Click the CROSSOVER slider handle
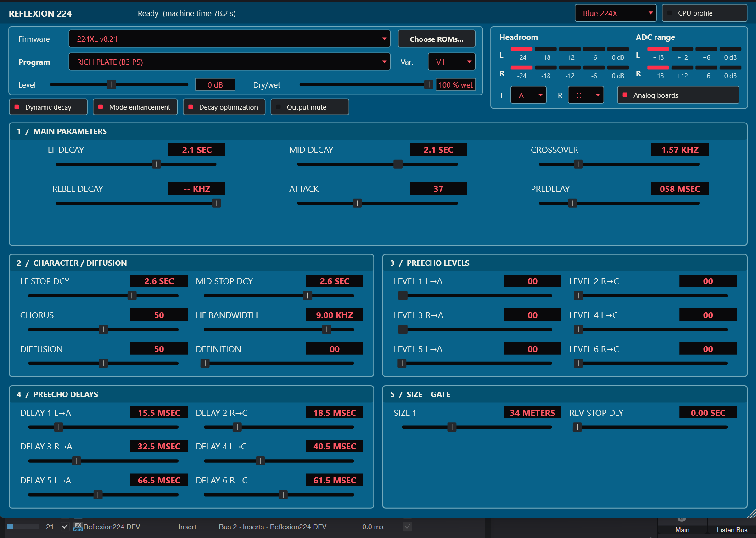Image resolution: width=756 pixels, height=538 pixels. [x=578, y=164]
